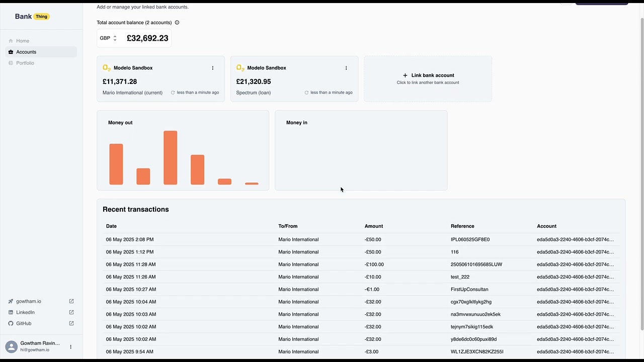Click the Bank Thing logo
The width and height of the screenshot is (644, 362).
32,17
